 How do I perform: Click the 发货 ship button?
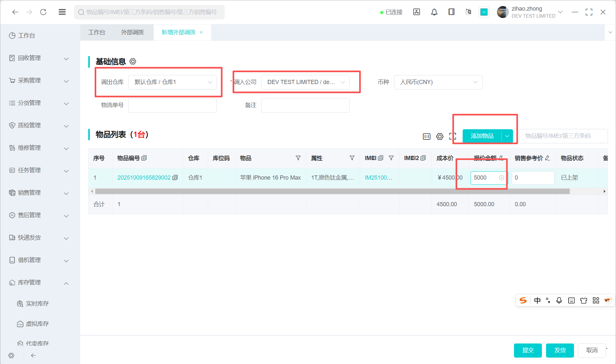point(560,350)
